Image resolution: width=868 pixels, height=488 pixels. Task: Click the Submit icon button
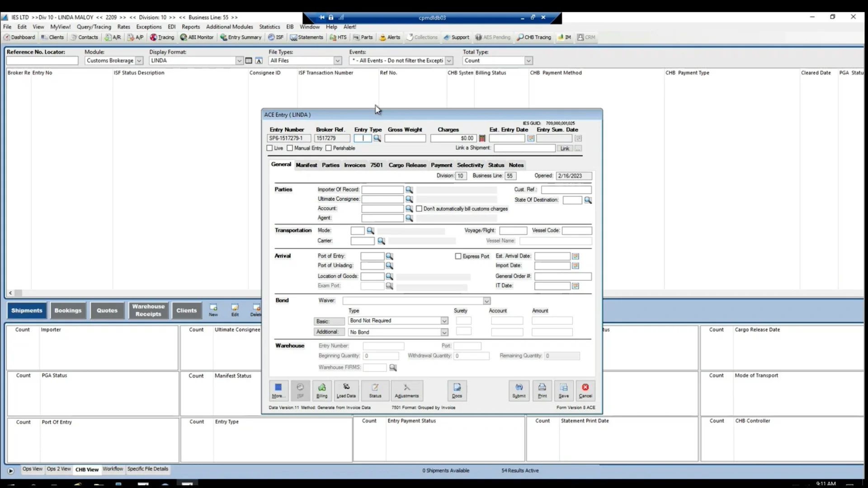(519, 390)
